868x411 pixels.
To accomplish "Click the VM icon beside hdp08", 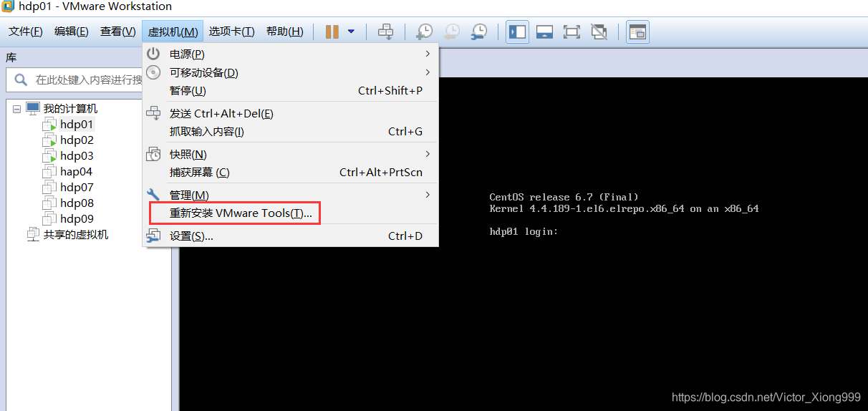I will 49,203.
